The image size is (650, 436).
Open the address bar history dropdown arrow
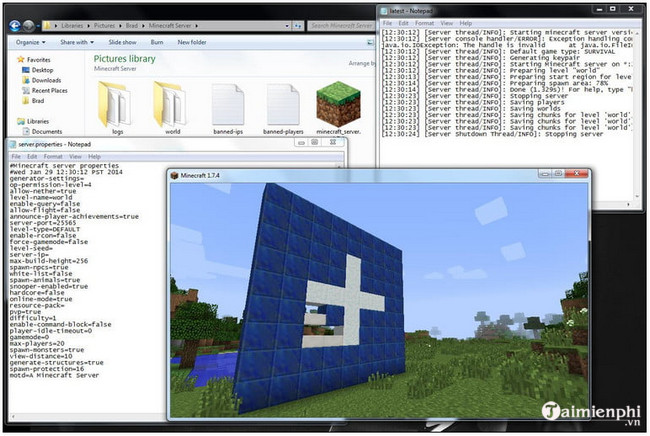click(287, 26)
